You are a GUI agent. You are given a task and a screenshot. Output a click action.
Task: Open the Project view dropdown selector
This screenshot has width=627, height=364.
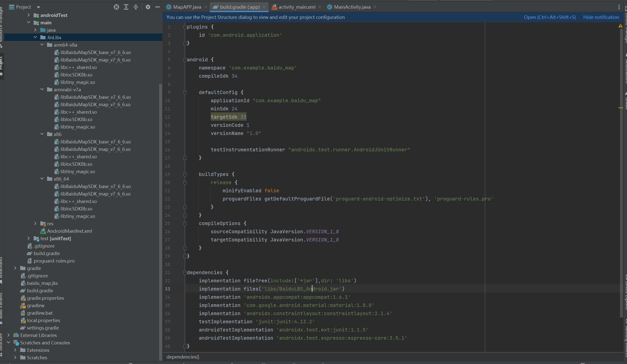pyautogui.click(x=38, y=7)
